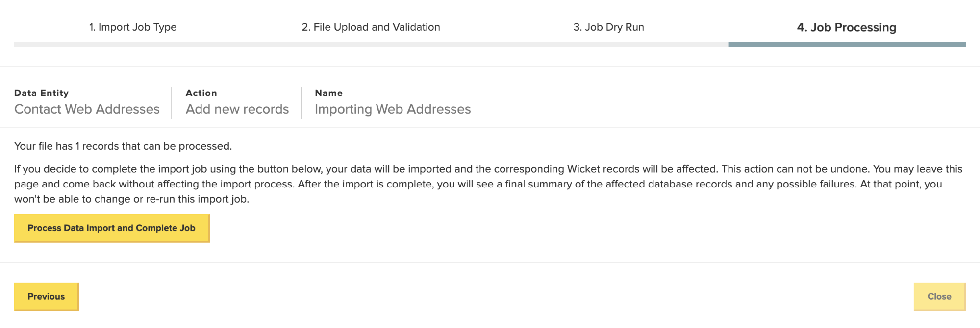Select the Contact Web Addresses value
The height and width of the screenshot is (328, 980).
tap(87, 109)
